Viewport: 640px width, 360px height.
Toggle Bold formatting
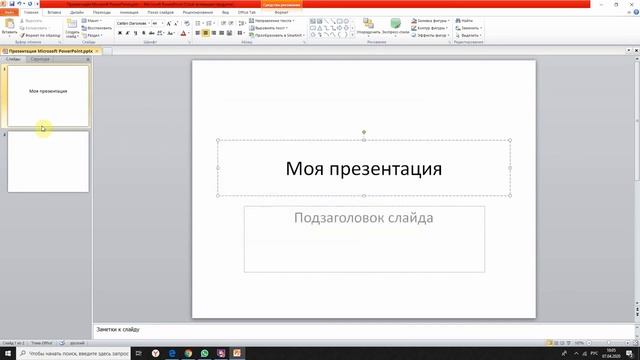tap(120, 33)
